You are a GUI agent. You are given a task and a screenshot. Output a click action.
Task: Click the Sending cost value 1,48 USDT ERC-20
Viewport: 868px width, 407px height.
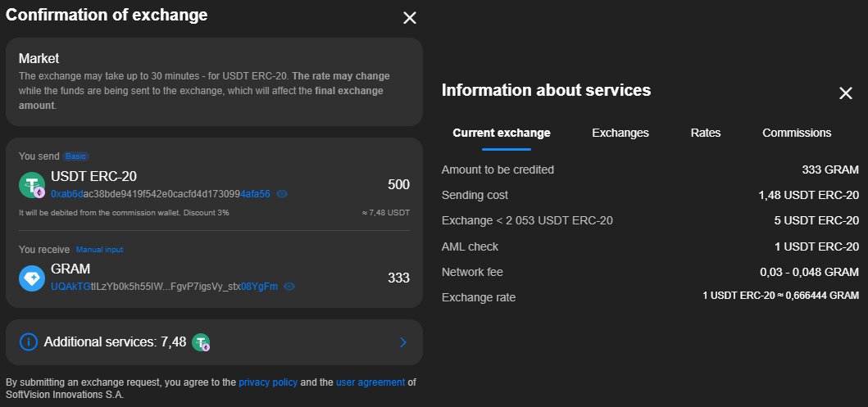809,195
